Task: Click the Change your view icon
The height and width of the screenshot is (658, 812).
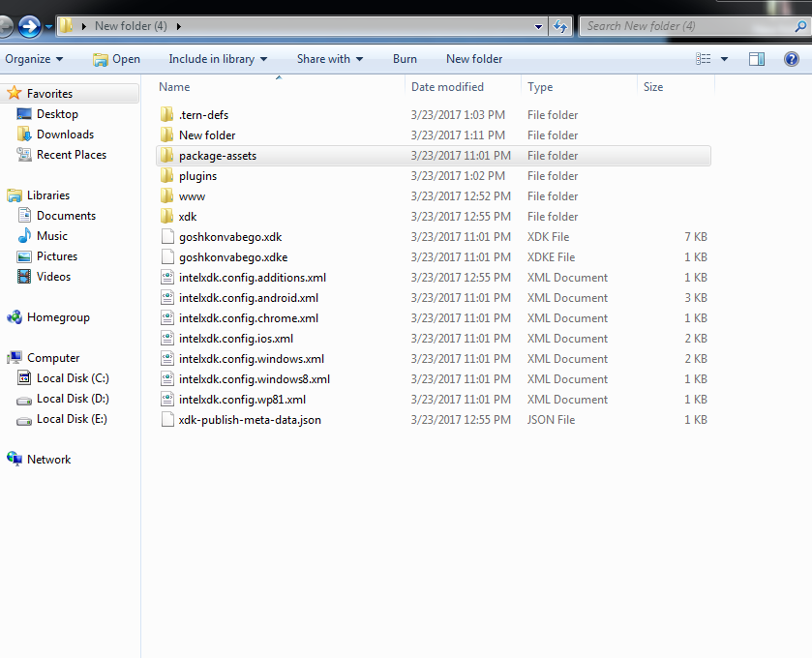Action: [704, 59]
